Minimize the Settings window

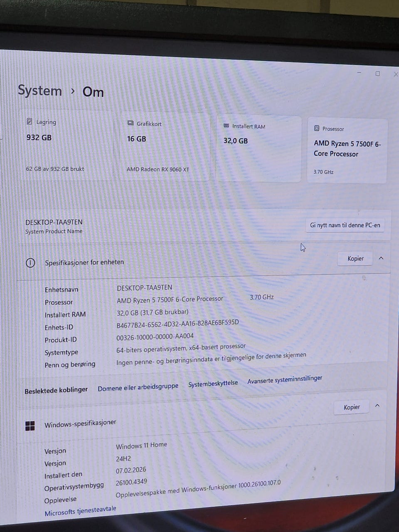click(359, 73)
